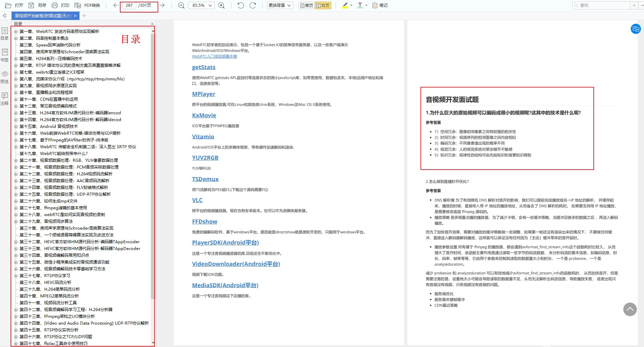644x347 pixels.
Task: Print the document with 打印
Action: [x=60, y=5]
